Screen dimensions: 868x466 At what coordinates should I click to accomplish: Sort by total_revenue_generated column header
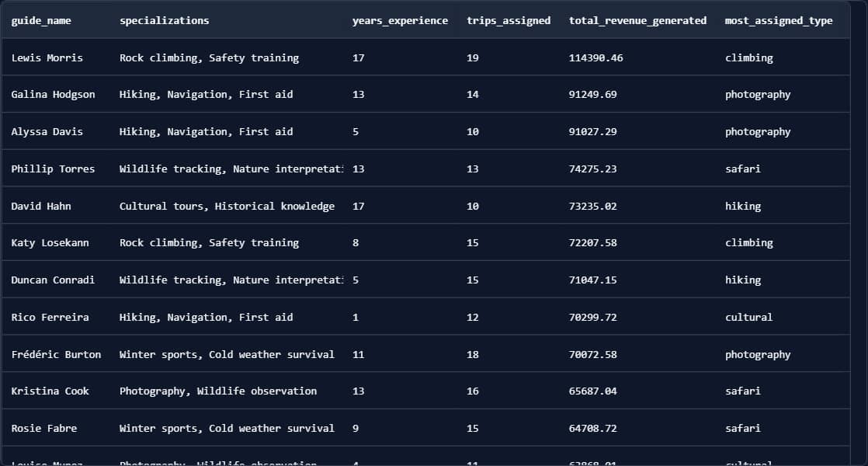(x=637, y=21)
